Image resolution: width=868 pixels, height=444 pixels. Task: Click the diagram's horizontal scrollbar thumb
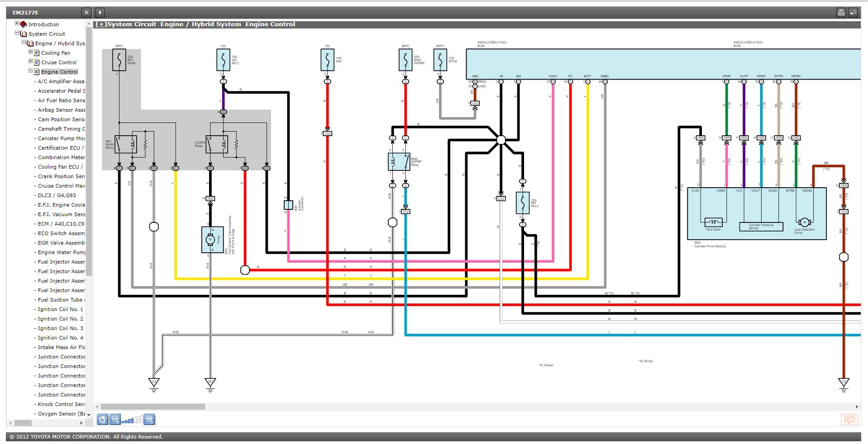tap(153, 406)
